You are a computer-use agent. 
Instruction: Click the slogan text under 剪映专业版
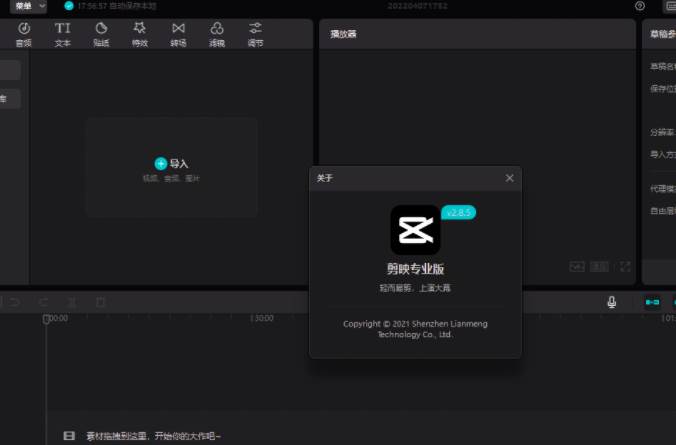pyautogui.click(x=415, y=288)
